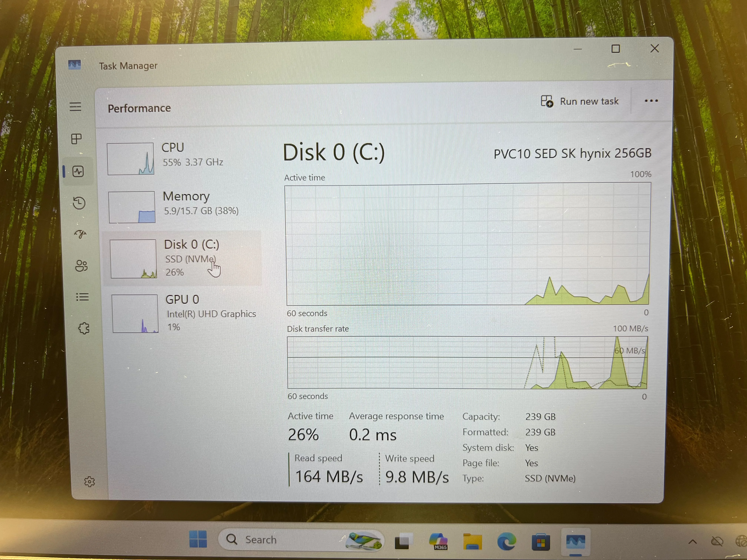
Task: Click the 26% active time value
Action: click(x=303, y=435)
